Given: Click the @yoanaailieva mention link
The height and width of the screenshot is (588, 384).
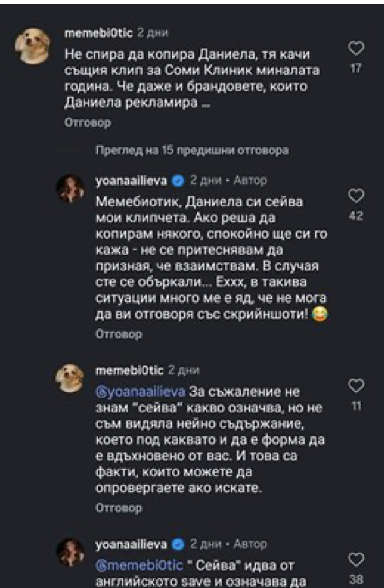Looking at the screenshot, I should (141, 392).
